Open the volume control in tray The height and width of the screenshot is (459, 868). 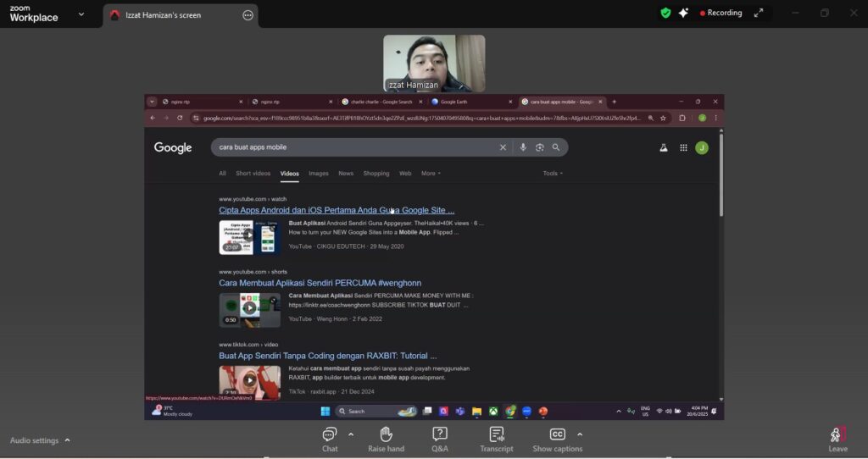point(668,411)
